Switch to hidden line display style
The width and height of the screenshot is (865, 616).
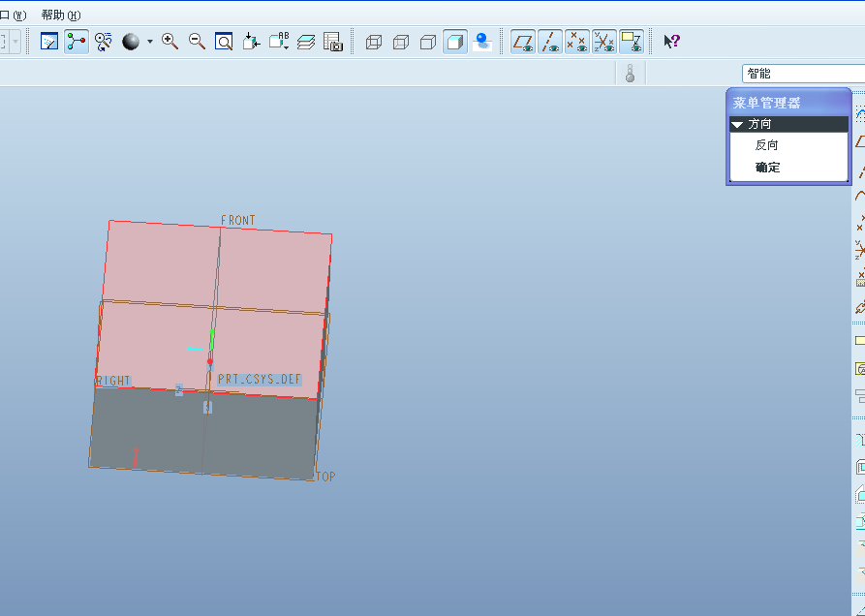pos(400,42)
